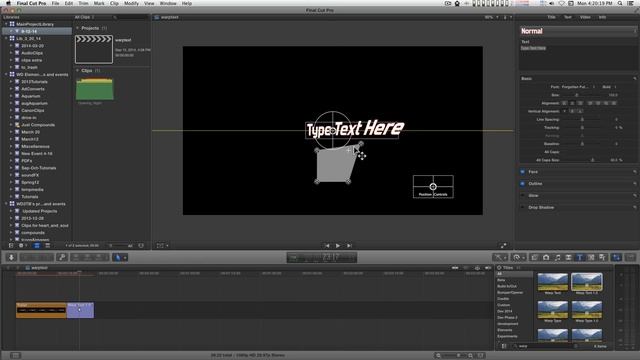Open the Select tool dropdown
The image size is (640, 360).
[x=120, y=257]
